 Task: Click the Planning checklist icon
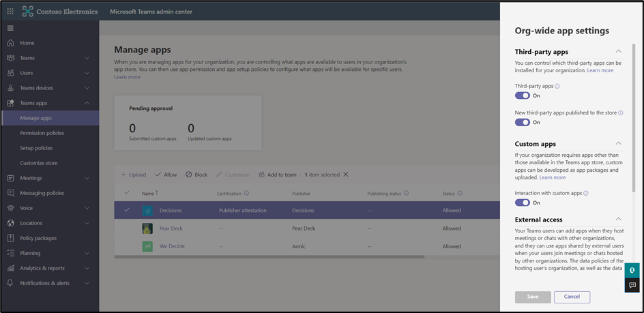(x=11, y=253)
